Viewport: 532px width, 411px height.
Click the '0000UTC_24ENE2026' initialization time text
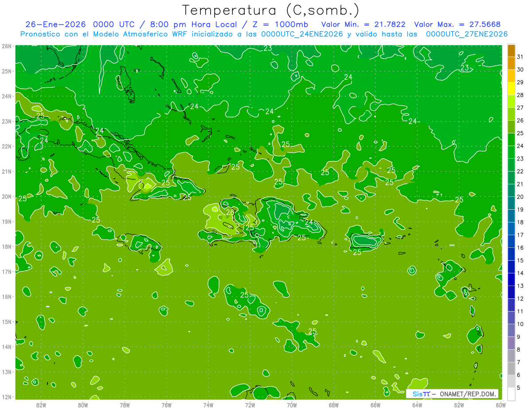pos(302,34)
